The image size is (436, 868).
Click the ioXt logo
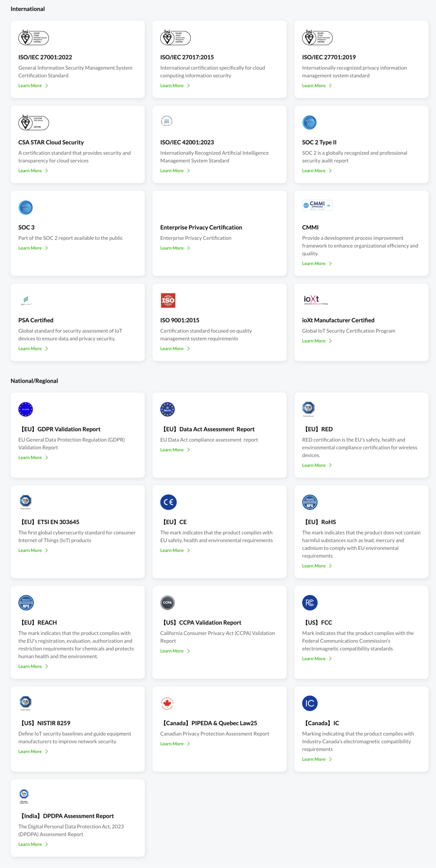coord(315,300)
